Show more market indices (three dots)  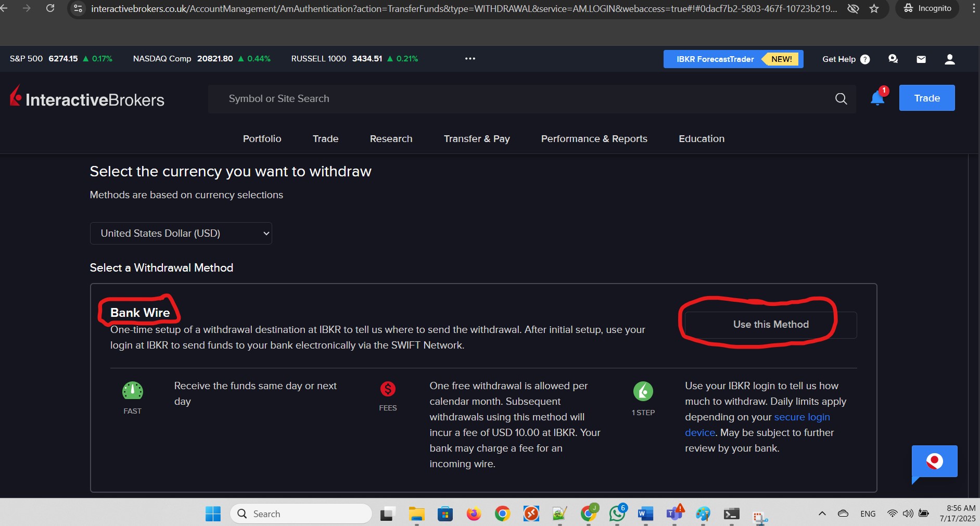point(470,59)
